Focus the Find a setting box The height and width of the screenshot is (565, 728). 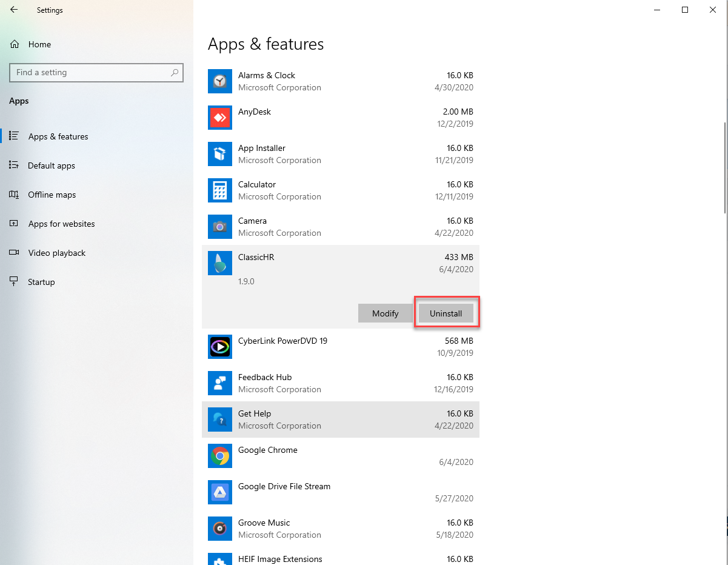point(96,72)
